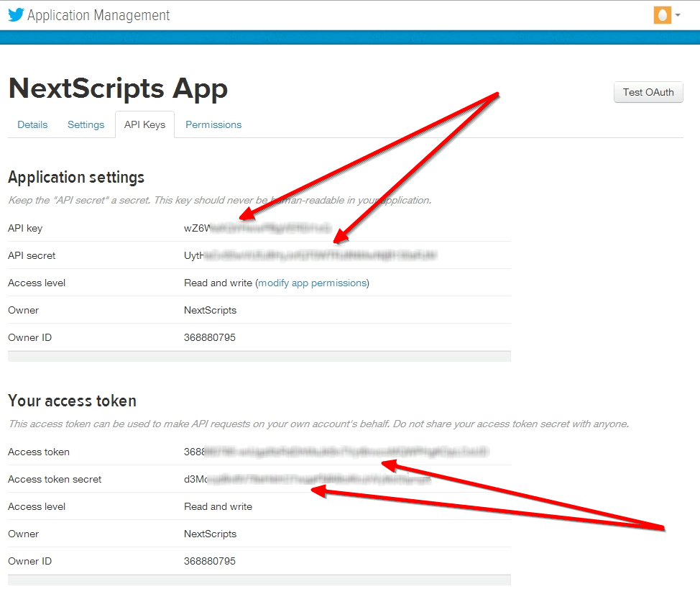This screenshot has height=607, width=700.
Task: Switch to the Details tab
Action: coord(32,124)
